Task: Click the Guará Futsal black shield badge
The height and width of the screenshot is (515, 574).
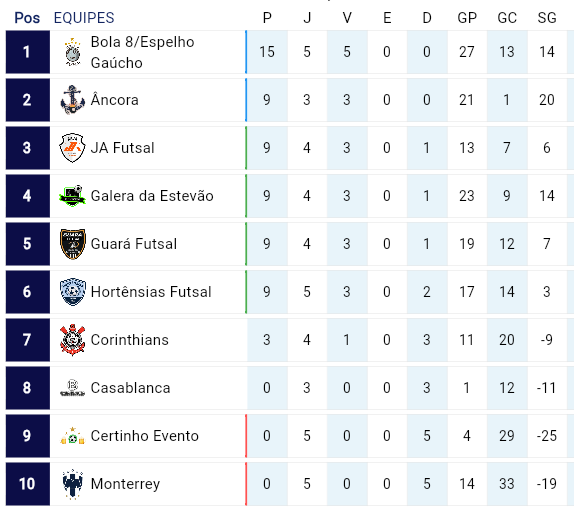Action: point(72,244)
